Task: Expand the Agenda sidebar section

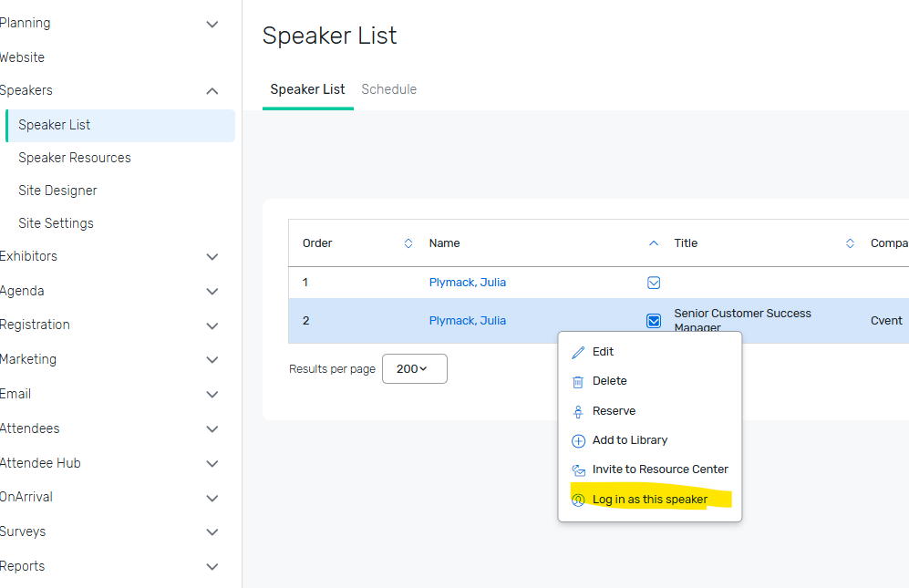Action: tap(212, 292)
